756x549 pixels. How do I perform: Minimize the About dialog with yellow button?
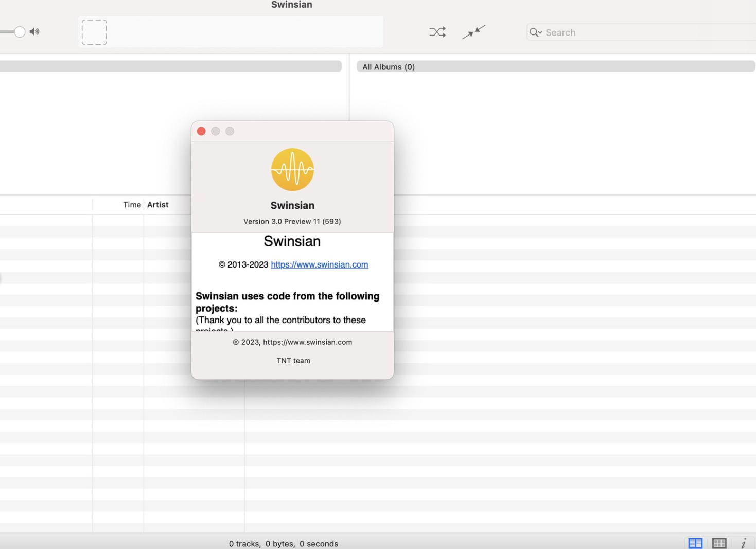point(215,131)
